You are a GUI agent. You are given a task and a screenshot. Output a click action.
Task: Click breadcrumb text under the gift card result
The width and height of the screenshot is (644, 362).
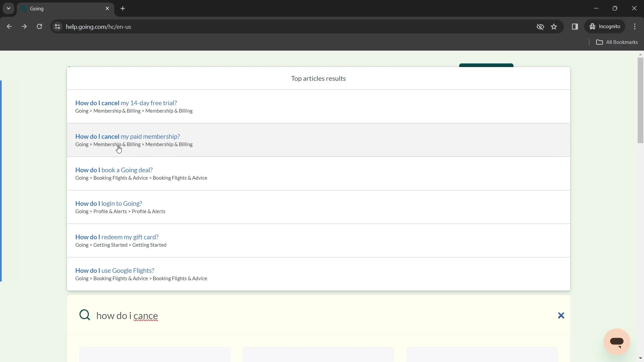(x=121, y=245)
